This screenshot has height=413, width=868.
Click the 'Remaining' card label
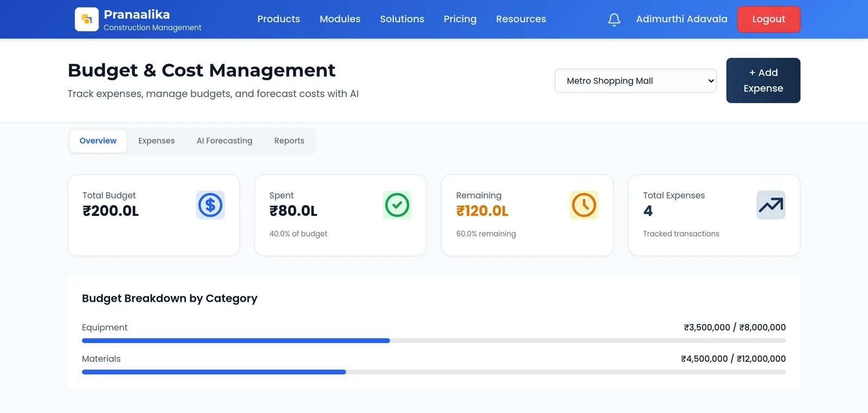(479, 195)
